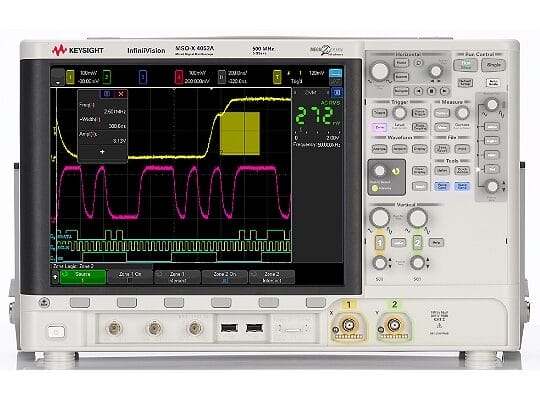This screenshot has width=540, height=402.
Task: Tap the blue Run status icon top-right of screen
Action: (335, 73)
